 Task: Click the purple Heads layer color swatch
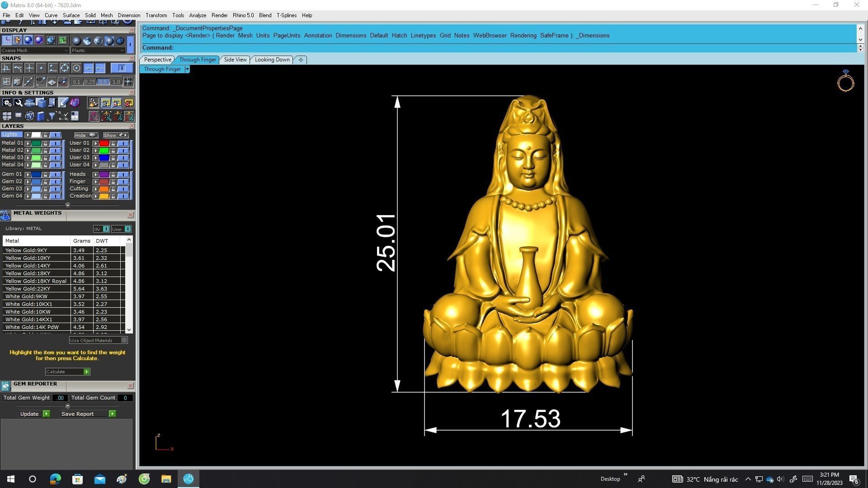click(x=104, y=174)
